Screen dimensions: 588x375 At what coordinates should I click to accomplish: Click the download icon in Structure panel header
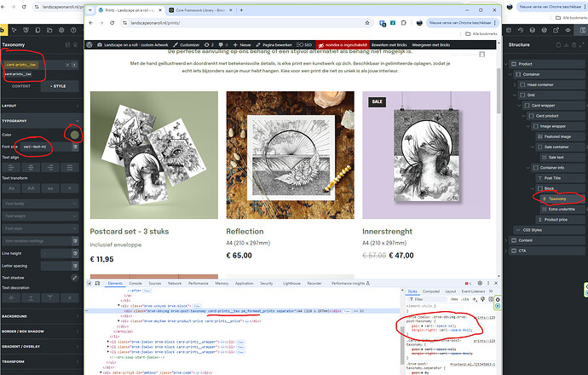[x=566, y=45]
